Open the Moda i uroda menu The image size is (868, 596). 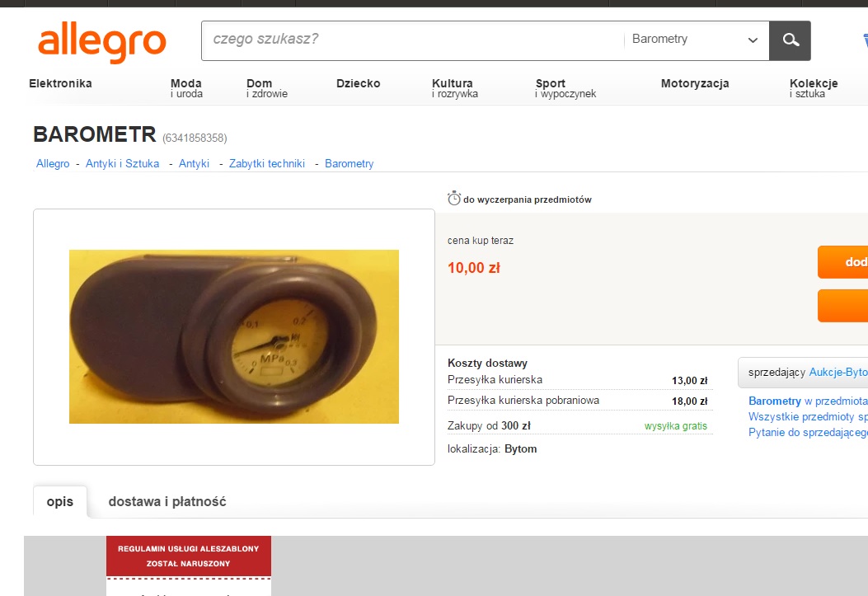click(x=186, y=88)
